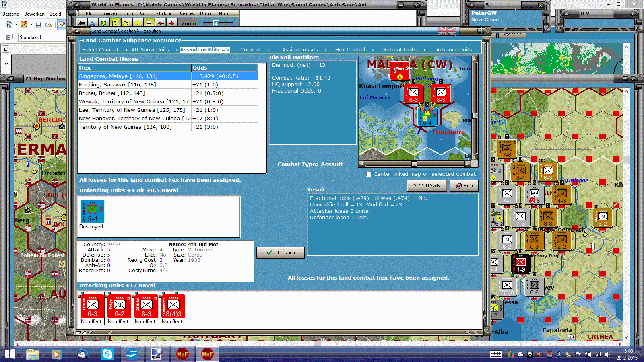Select the Yamamoto 8(4)3 attacking unit

173,306
